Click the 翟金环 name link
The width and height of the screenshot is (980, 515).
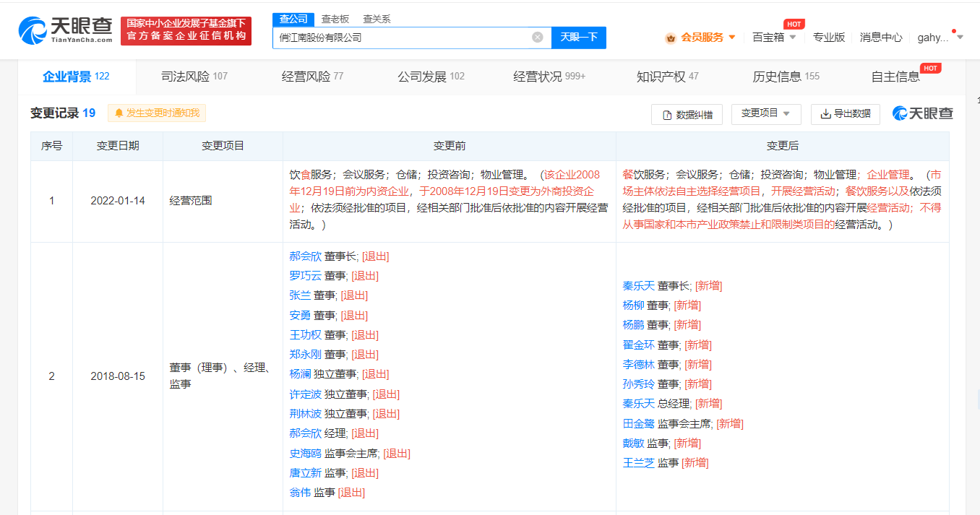638,345
